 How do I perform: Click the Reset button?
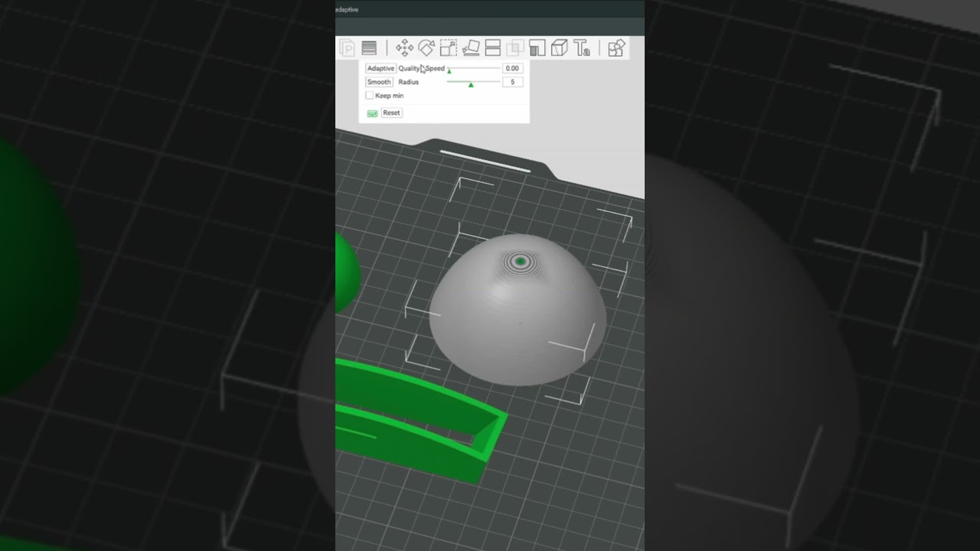(x=391, y=112)
